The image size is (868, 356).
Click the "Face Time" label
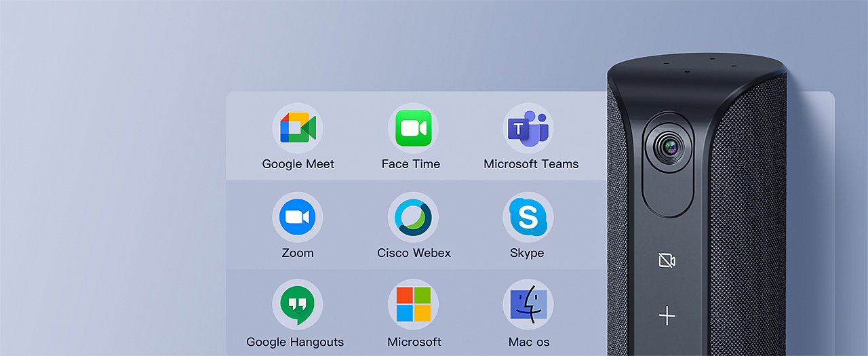(x=411, y=164)
